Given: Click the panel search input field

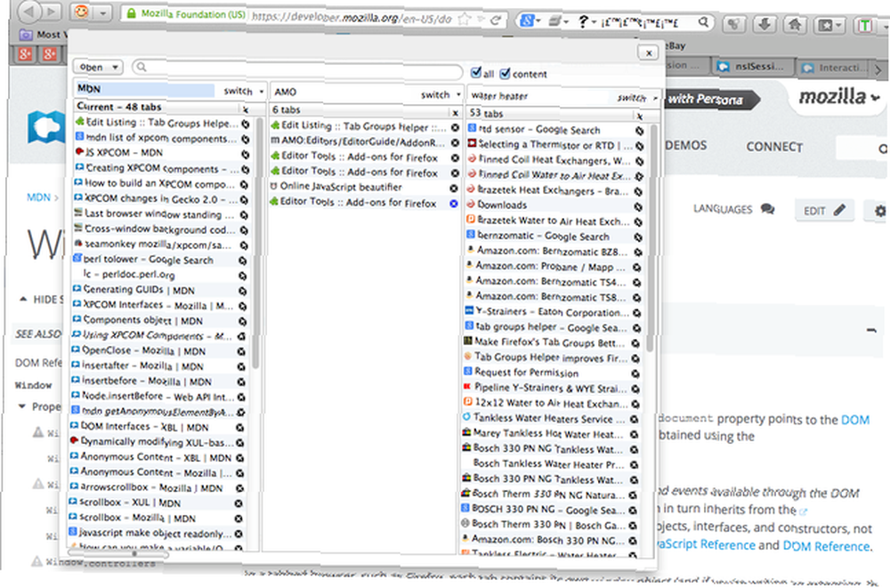Looking at the screenshot, I should (x=297, y=68).
